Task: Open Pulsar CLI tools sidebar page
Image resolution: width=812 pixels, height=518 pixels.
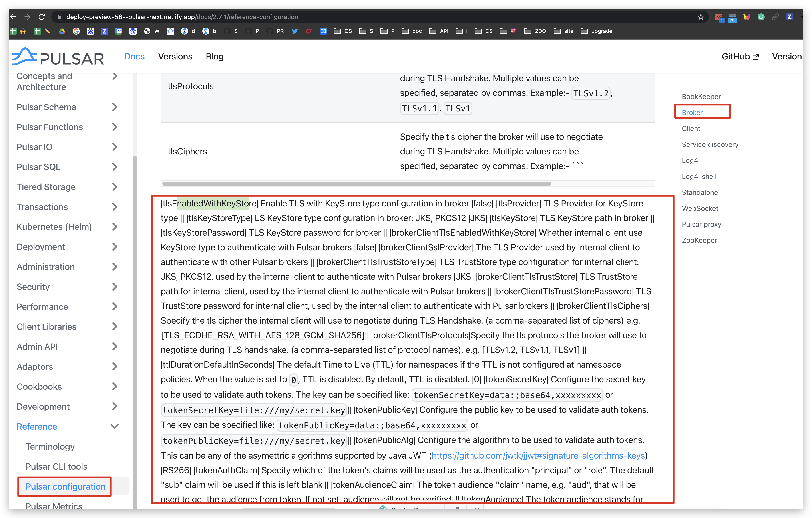Action: pyautogui.click(x=56, y=467)
